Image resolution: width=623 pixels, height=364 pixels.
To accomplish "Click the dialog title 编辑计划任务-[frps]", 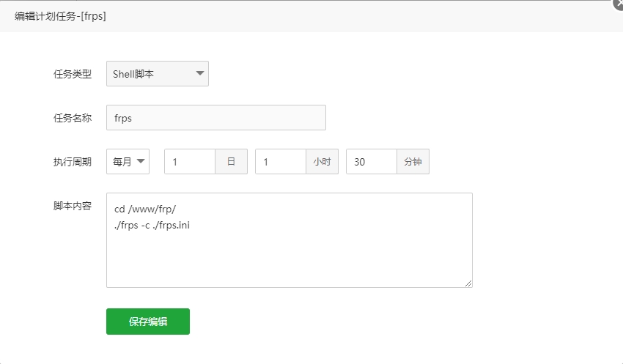I will click(60, 16).
